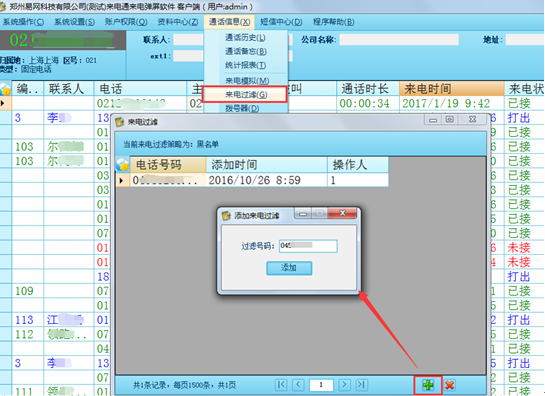Click the red X delete-filter icon
The width and height of the screenshot is (545, 396).
click(x=449, y=385)
